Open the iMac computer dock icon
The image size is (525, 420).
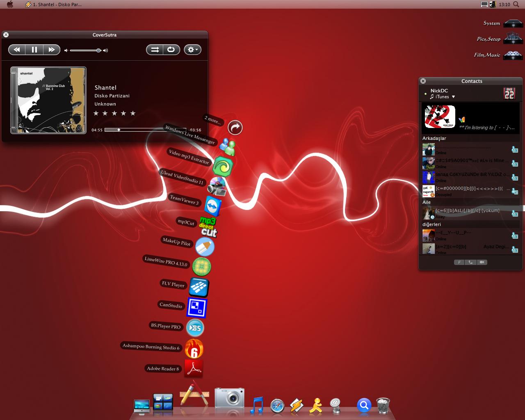click(142, 406)
